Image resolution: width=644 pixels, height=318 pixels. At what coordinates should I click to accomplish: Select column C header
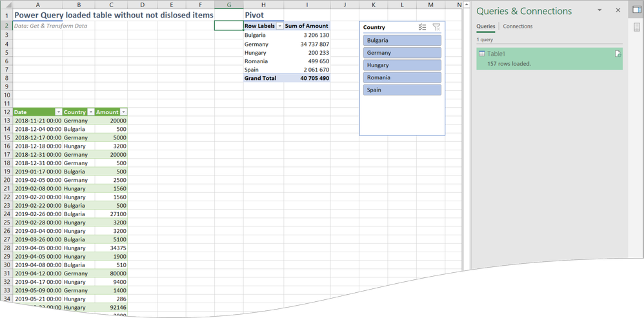[111, 5]
